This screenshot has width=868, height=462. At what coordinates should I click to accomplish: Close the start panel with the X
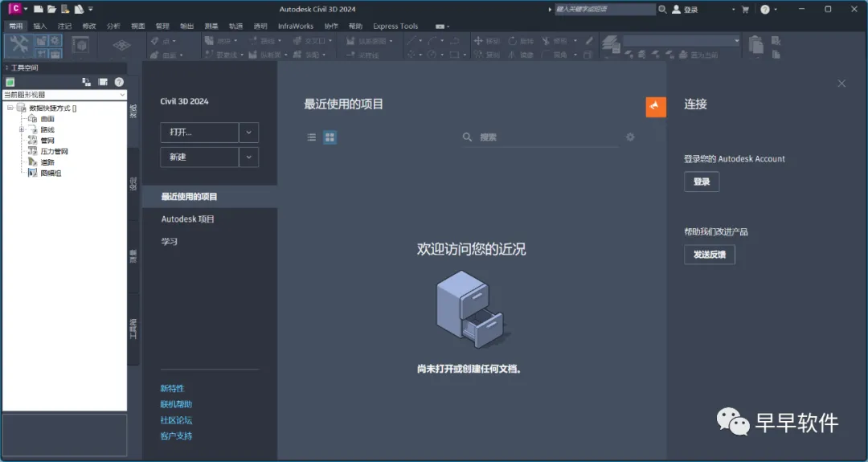coord(841,84)
